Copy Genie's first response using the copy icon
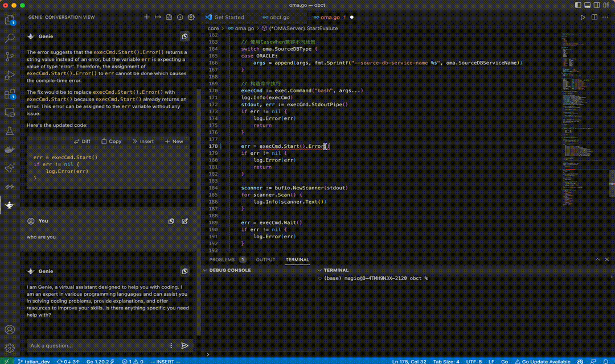The image size is (615, 364). [184, 36]
